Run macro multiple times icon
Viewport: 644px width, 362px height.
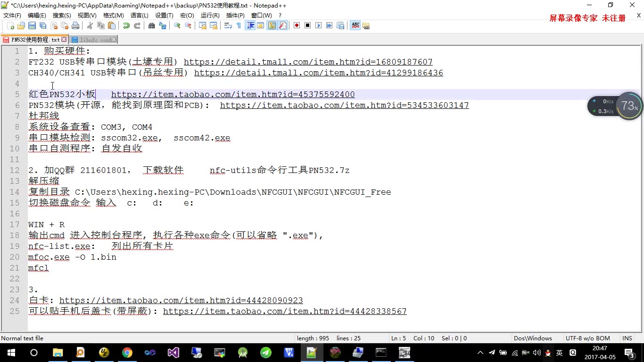pos(329,25)
